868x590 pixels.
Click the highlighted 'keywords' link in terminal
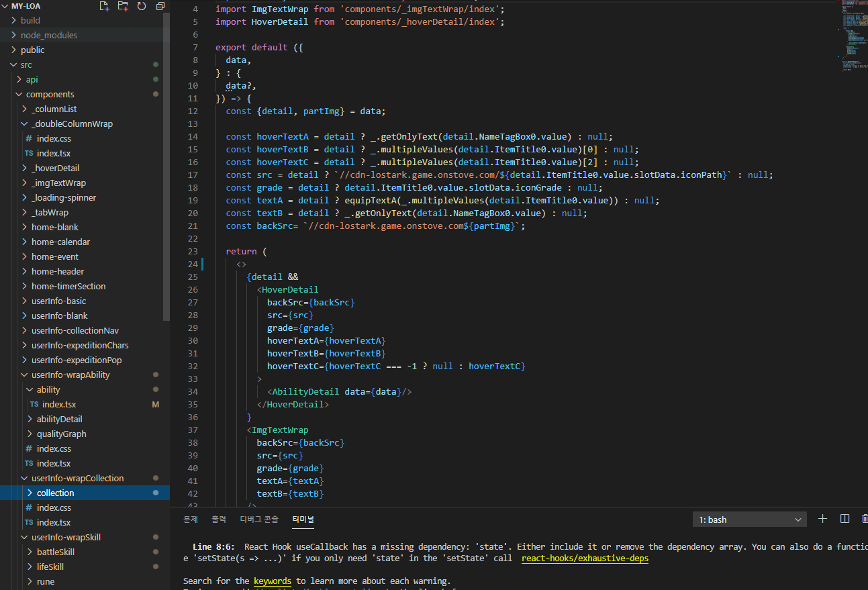(273, 581)
